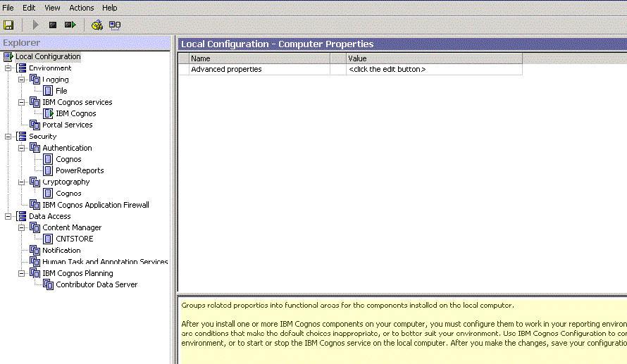The height and width of the screenshot is (364, 627).
Task: Open the Edit menu
Action: pyautogui.click(x=29, y=8)
